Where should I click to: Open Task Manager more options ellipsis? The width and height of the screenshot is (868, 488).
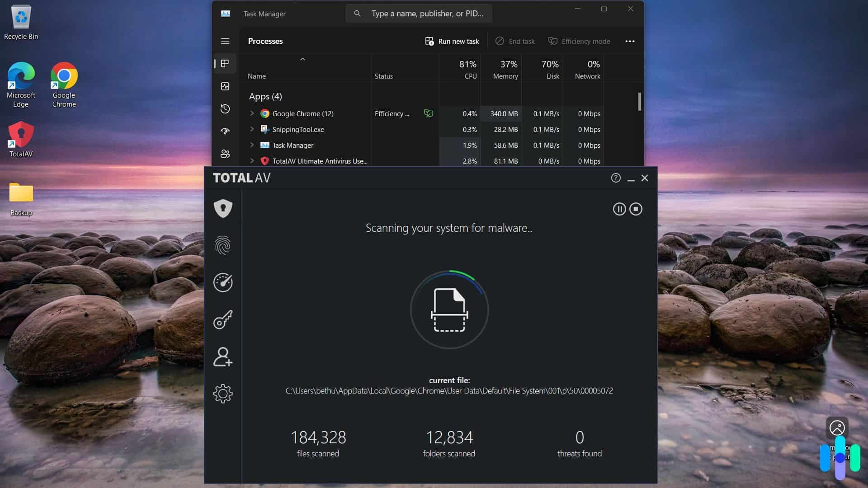pos(630,41)
